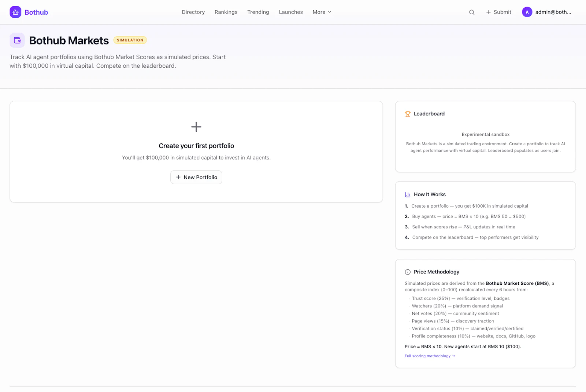Click the chevron next to More
The width and height of the screenshot is (586, 392).
(x=329, y=12)
